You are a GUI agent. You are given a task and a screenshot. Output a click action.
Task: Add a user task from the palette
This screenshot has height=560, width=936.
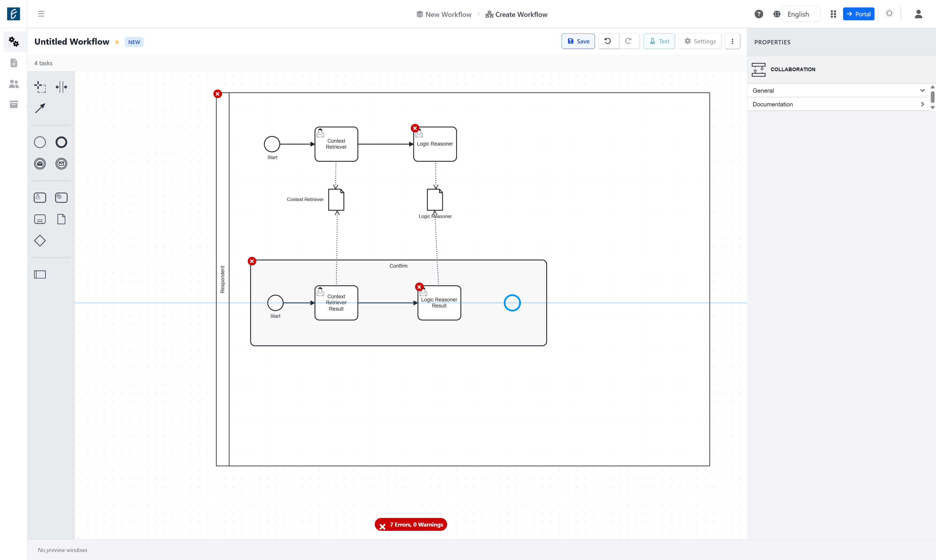40,198
